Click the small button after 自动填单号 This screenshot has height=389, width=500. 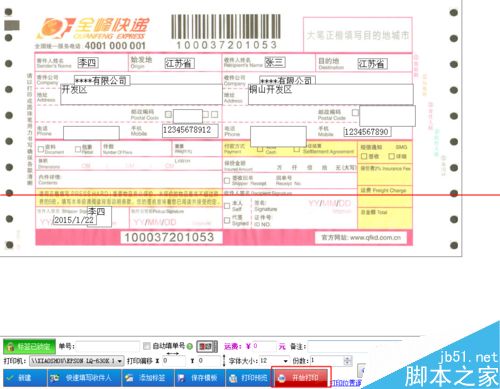207,347
